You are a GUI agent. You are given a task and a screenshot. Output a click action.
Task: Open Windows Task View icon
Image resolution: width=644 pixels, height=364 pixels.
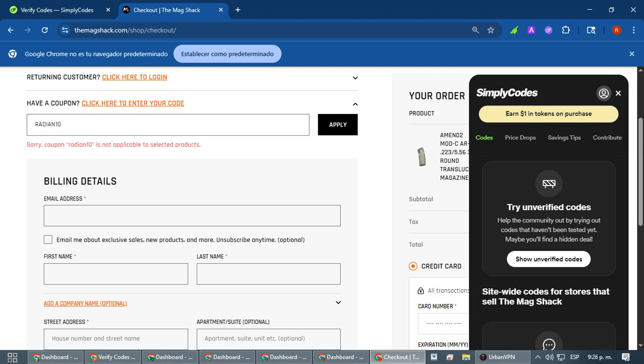(x=12, y=357)
